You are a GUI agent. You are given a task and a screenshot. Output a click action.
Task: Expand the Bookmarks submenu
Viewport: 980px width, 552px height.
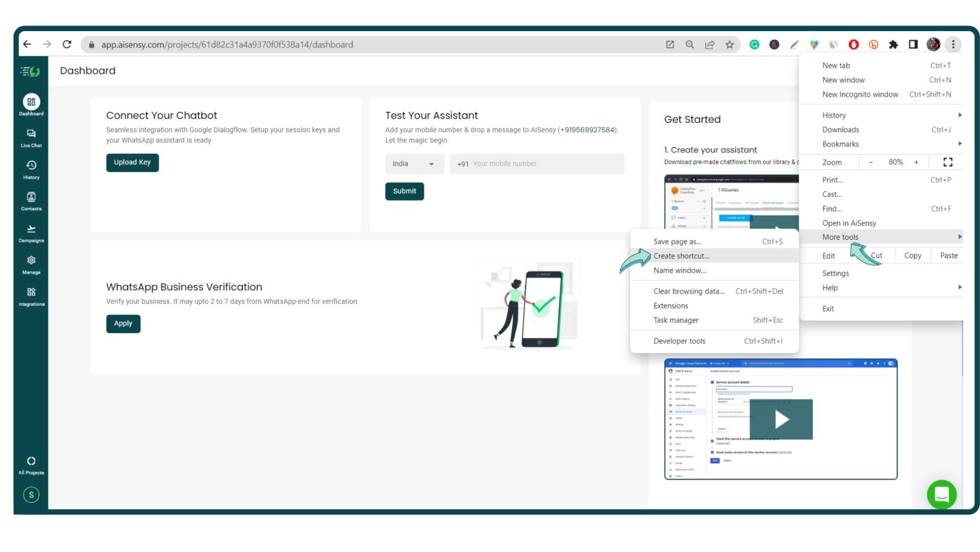tap(881, 144)
